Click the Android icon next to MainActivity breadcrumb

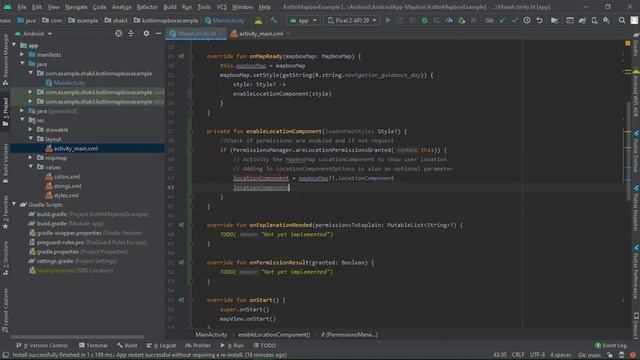coord(258,20)
